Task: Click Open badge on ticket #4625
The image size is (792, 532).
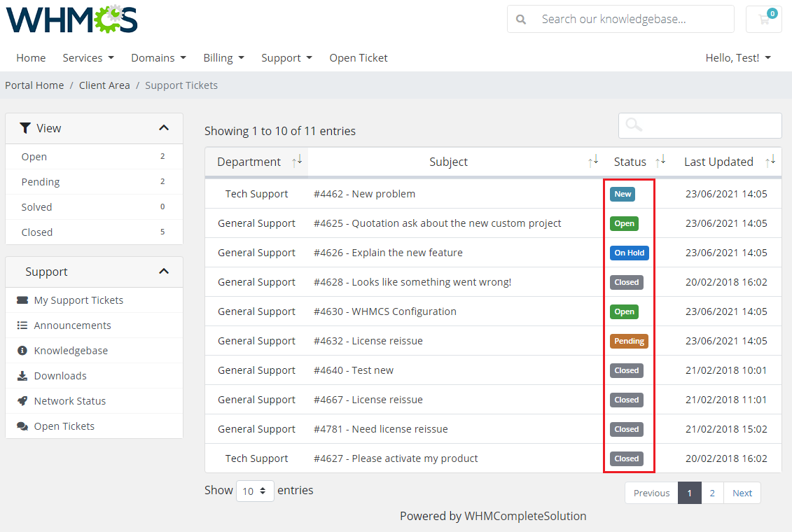Action: click(625, 223)
